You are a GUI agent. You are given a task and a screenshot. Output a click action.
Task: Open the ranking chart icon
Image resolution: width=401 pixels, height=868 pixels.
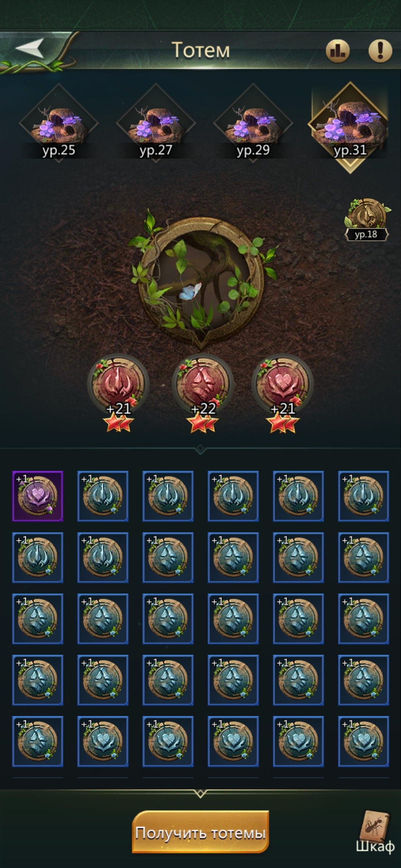pyautogui.click(x=338, y=50)
